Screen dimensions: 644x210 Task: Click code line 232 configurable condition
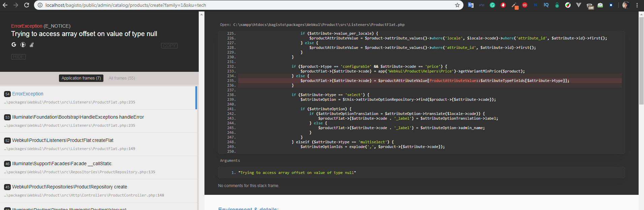point(369,66)
